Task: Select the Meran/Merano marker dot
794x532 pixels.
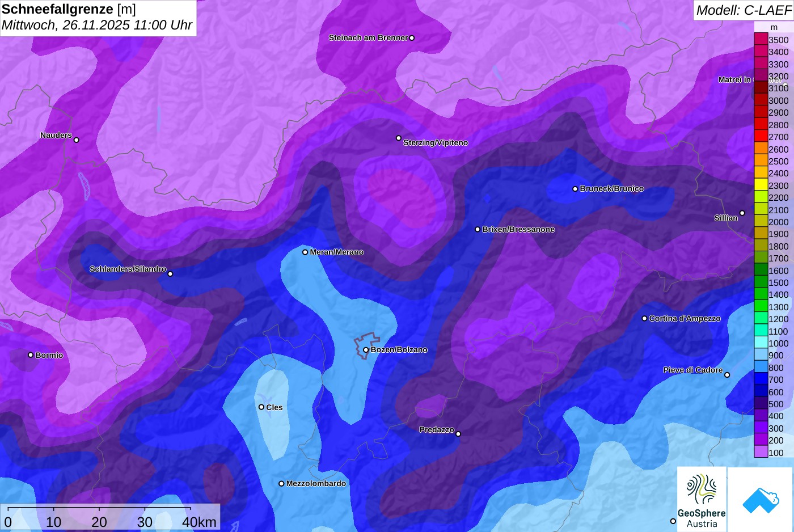Action: tap(305, 252)
